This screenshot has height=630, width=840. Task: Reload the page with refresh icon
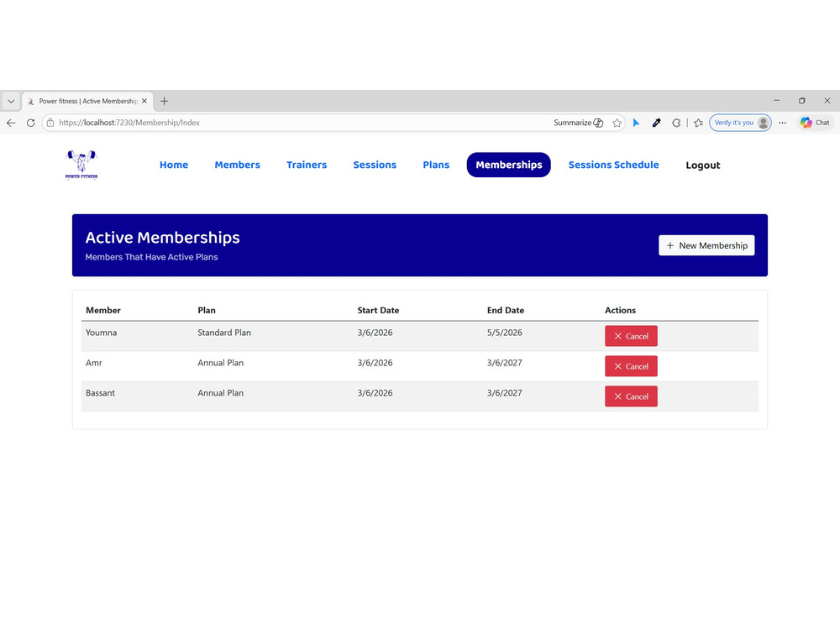pos(30,123)
